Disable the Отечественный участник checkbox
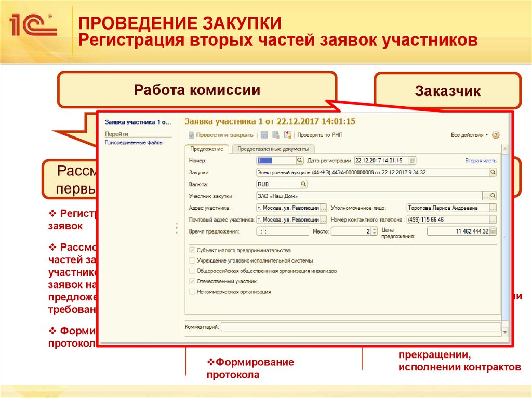 (x=192, y=281)
